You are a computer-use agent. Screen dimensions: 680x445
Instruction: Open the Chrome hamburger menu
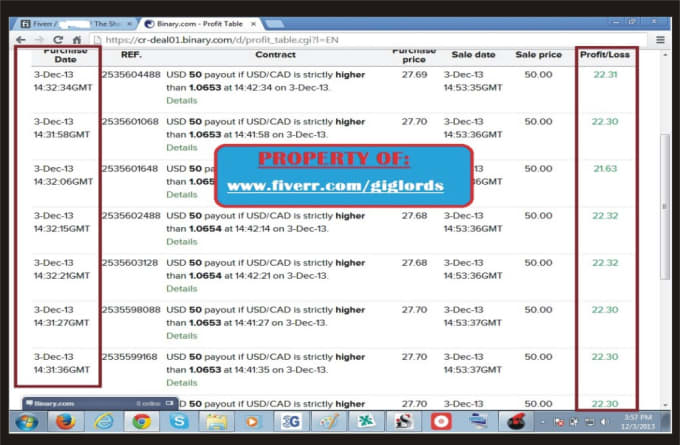tap(660, 40)
